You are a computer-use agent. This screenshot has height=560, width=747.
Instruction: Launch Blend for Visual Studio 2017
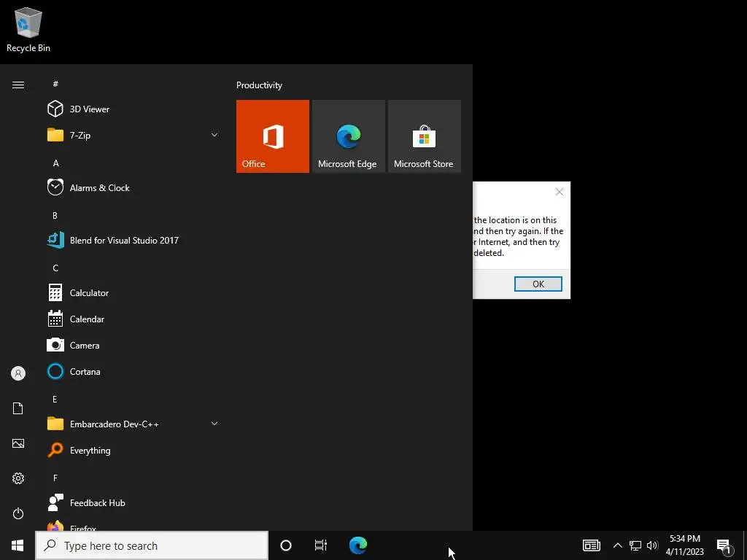[133, 240]
